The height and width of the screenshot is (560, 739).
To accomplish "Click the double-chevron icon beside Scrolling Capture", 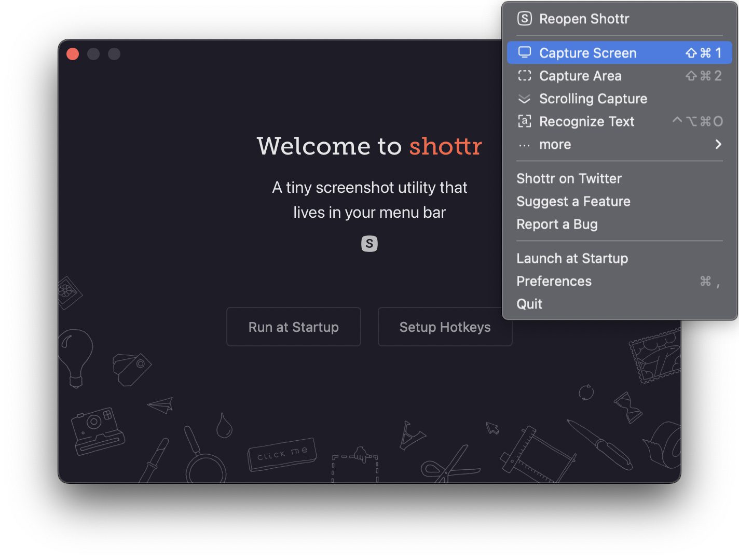I will tap(525, 99).
